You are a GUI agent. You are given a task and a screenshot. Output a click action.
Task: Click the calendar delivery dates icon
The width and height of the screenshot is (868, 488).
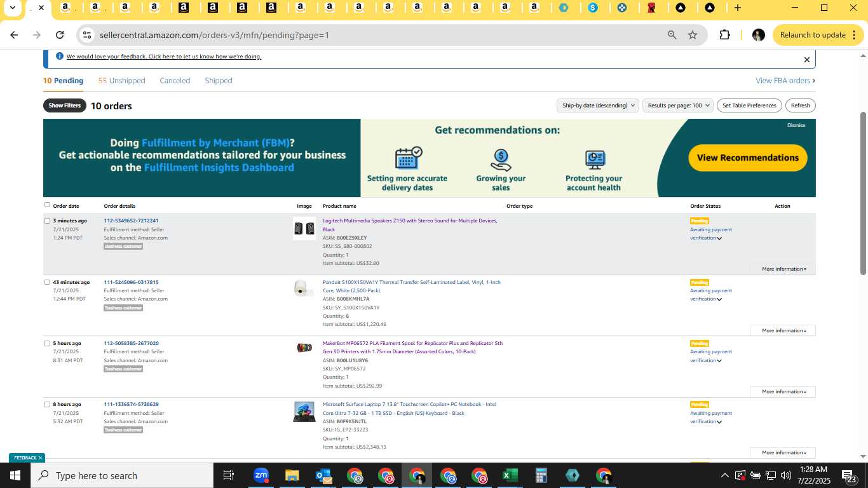click(408, 158)
